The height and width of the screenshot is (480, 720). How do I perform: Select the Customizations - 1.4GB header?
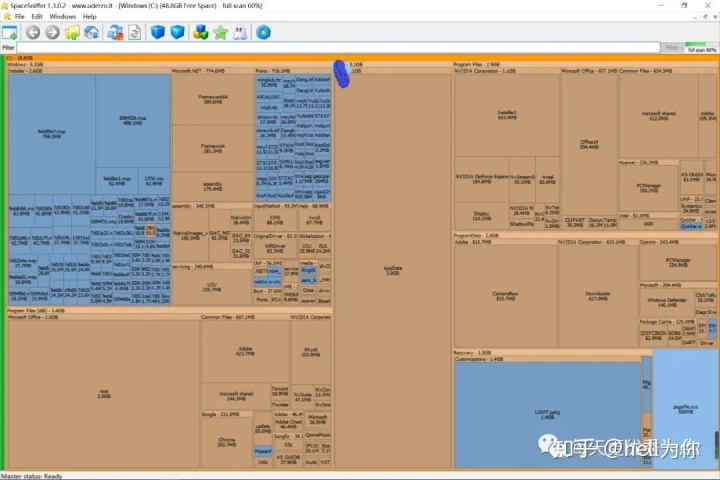(548, 359)
